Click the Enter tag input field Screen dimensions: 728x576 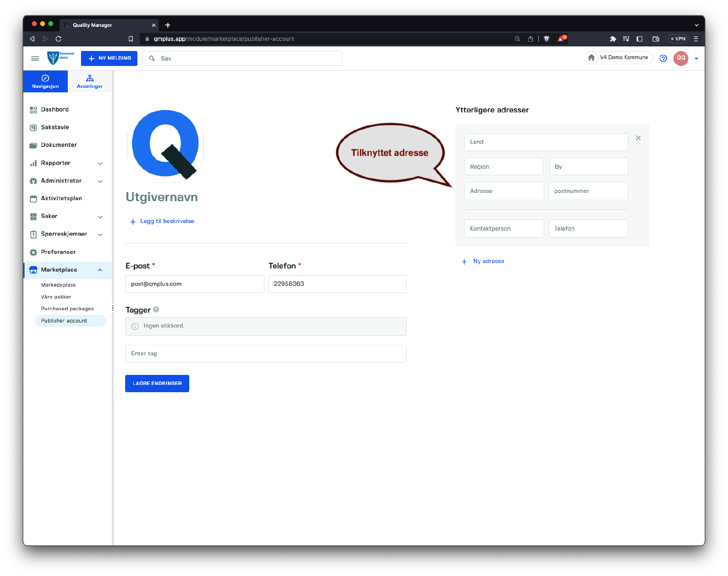point(266,354)
